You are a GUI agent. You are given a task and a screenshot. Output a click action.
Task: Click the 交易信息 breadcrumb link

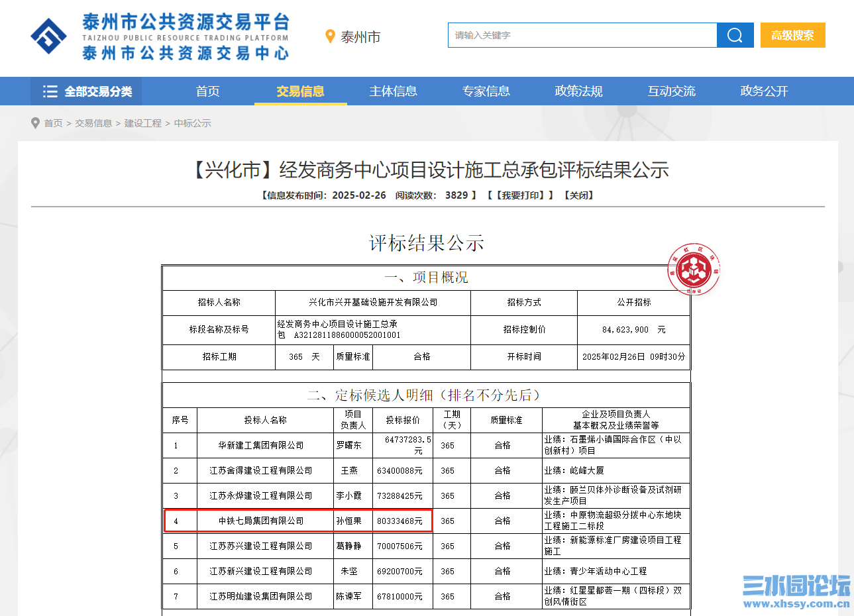(93, 123)
